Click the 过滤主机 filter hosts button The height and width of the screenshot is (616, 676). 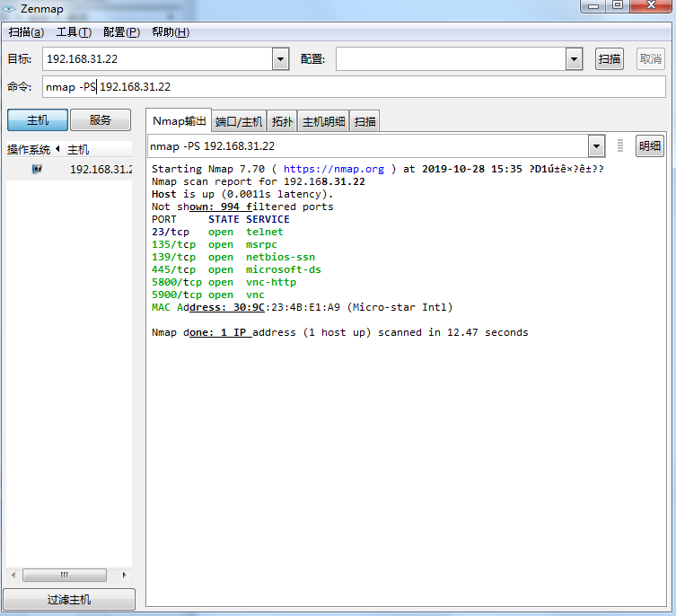(x=69, y=600)
